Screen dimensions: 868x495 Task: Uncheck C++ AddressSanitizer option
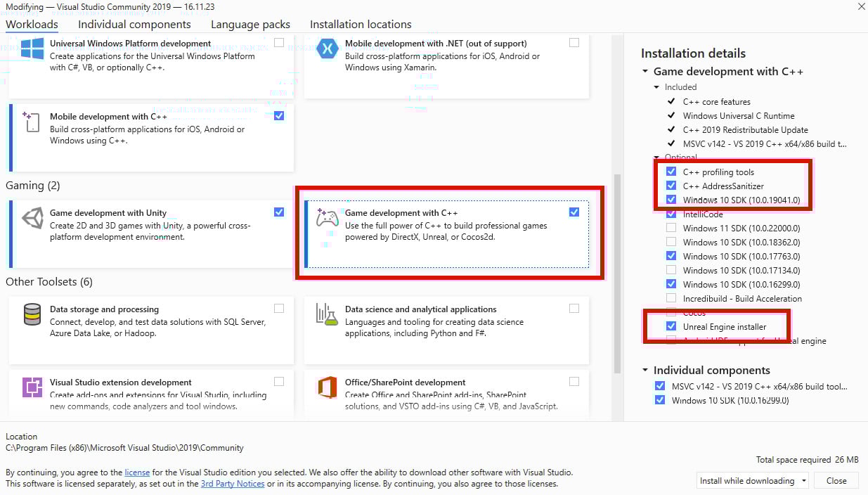coord(671,186)
